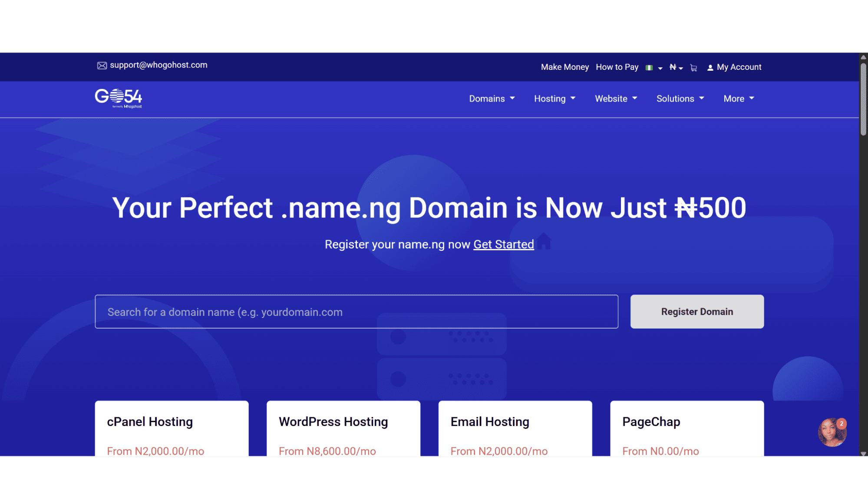Click the GO54 logo
This screenshot has width=868, height=488.
(119, 98)
